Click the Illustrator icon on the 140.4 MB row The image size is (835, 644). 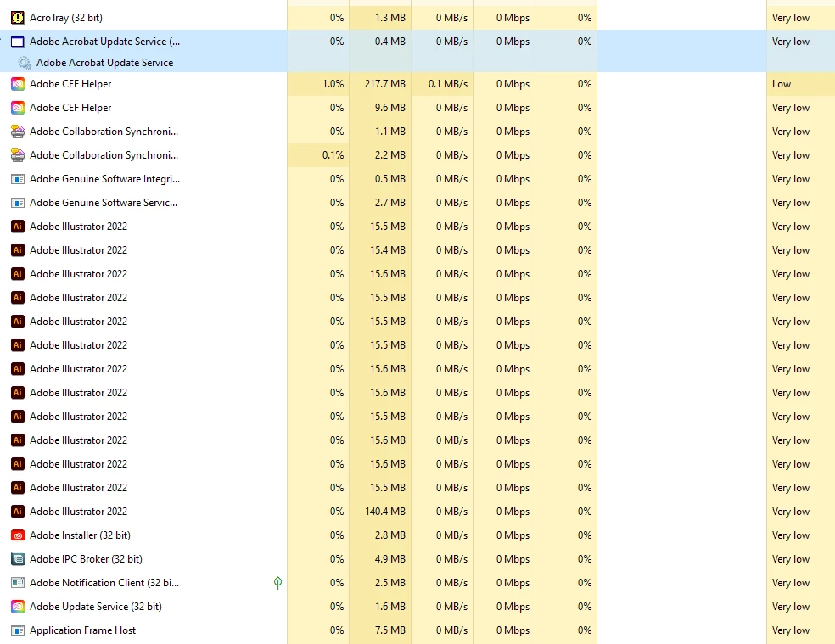click(x=18, y=512)
